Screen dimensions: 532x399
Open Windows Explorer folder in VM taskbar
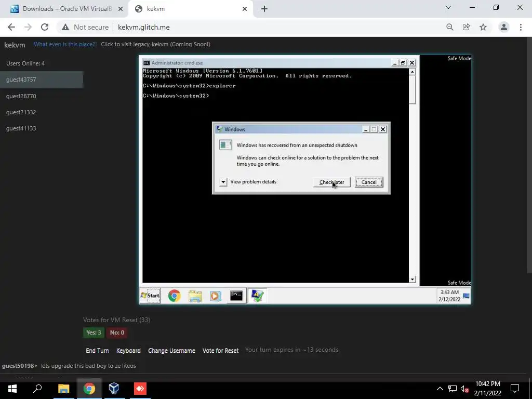point(195,296)
